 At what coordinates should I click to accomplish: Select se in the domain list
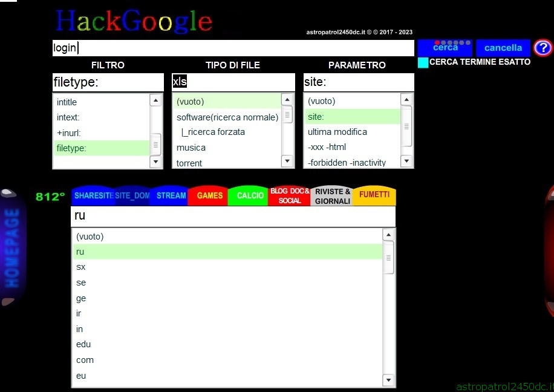tap(227, 283)
